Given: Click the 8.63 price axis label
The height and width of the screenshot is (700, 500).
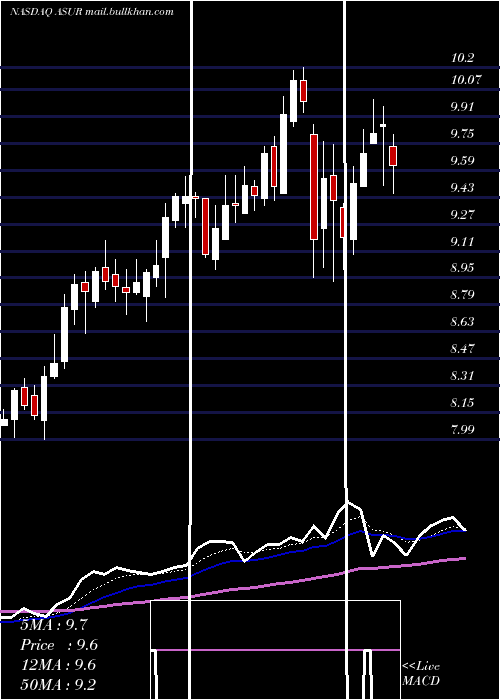Looking at the screenshot, I should (462, 321).
